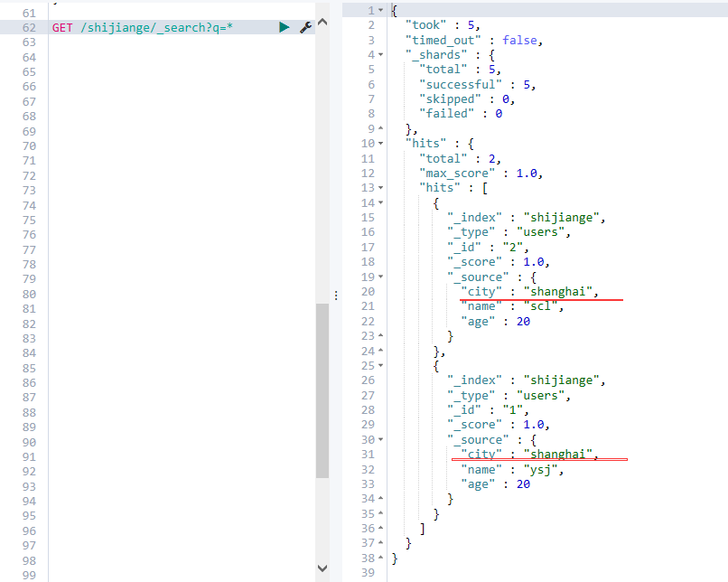Click the editor scrollbar down arrow
Screen dimensions: 728x582
coord(322,568)
